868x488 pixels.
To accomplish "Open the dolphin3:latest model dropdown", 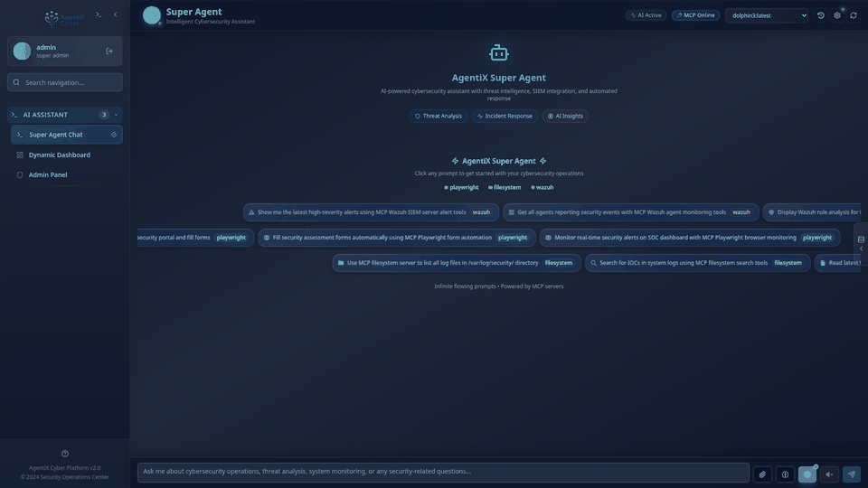I will 767,15.
